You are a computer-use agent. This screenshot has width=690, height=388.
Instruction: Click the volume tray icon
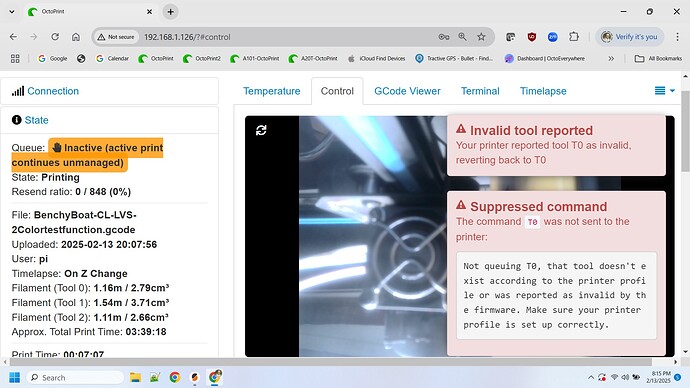tap(625, 377)
